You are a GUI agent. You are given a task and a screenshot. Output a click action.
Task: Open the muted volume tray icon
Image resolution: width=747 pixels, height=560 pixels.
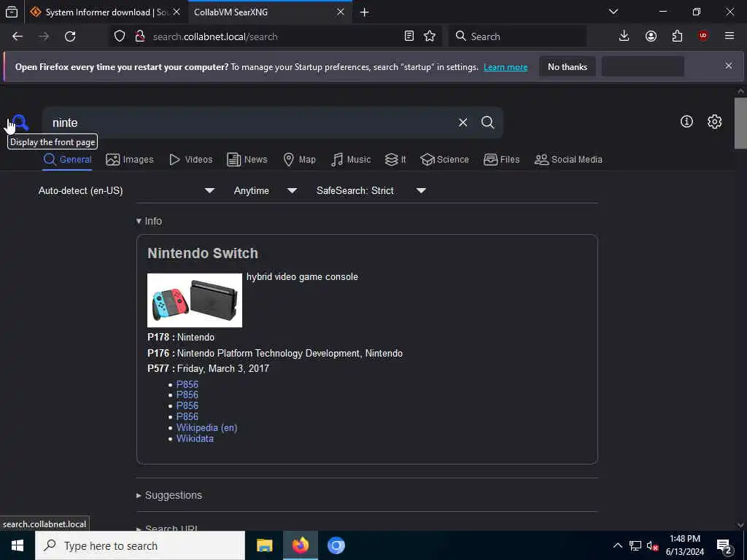coord(652,545)
